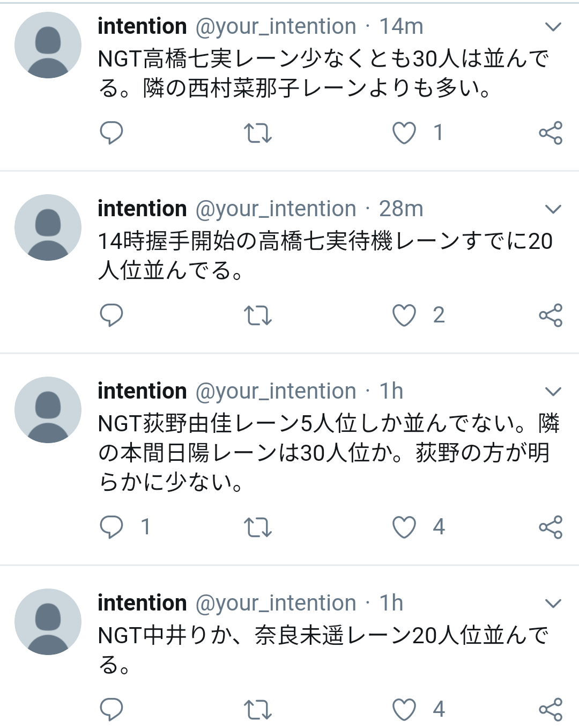Open intention display name on 28m tweet

click(x=142, y=209)
